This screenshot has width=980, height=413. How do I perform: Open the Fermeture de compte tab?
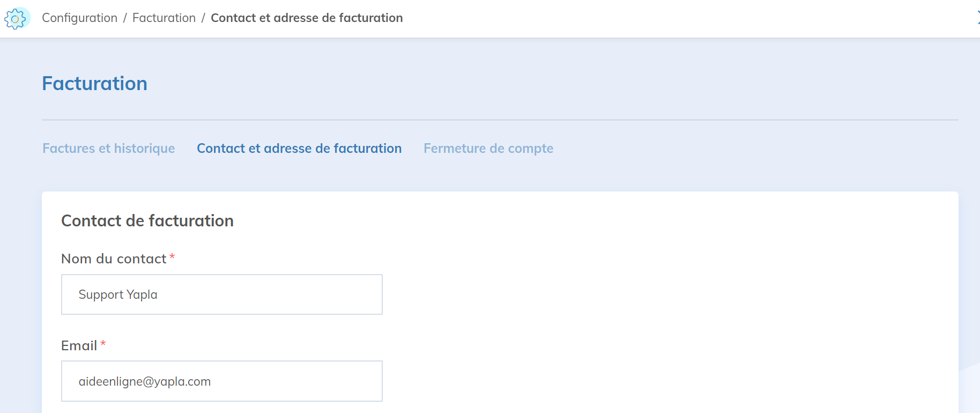pos(488,148)
